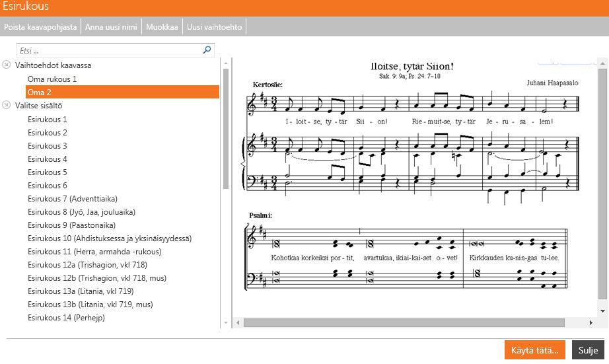The height and width of the screenshot is (364, 609).
Task: Choose Esirukous 4 entry
Action: [x=47, y=159]
